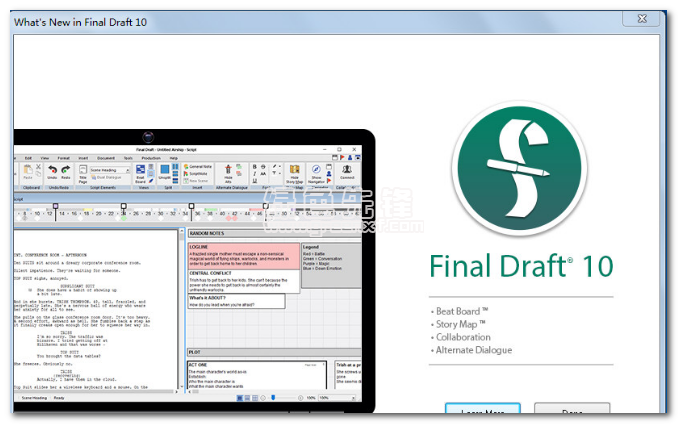Open the Format menu in the laptop screenshot
The width and height of the screenshot is (678, 424).
64,158
